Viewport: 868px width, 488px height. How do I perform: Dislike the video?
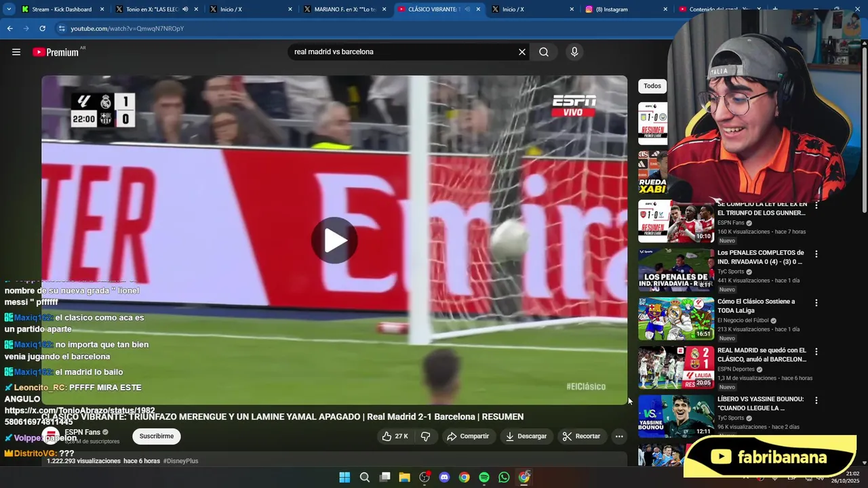(x=425, y=436)
